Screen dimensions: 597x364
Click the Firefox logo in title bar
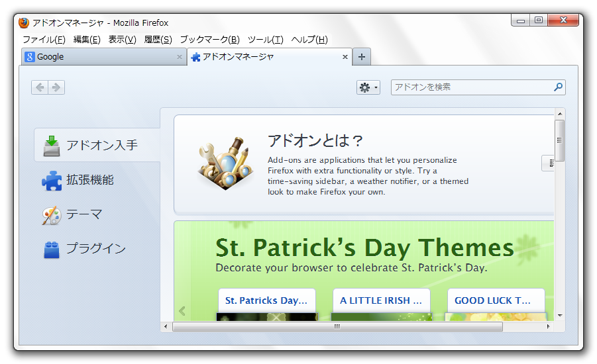[24, 23]
